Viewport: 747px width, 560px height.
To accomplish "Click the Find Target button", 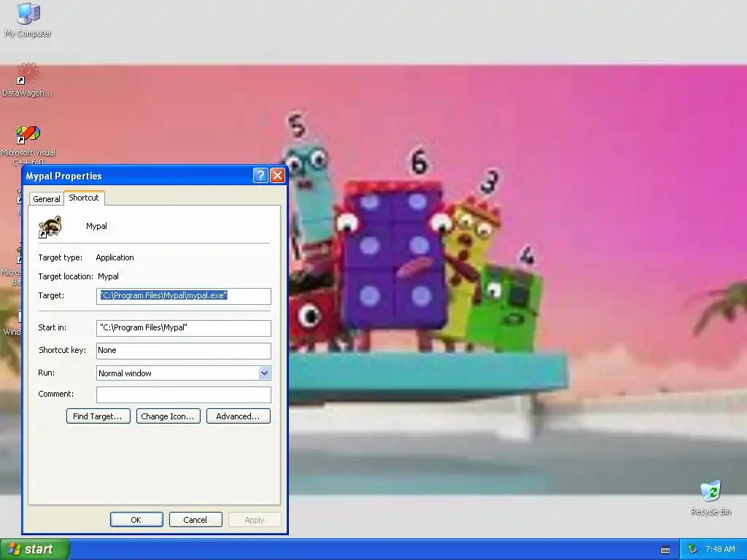I will (x=98, y=416).
